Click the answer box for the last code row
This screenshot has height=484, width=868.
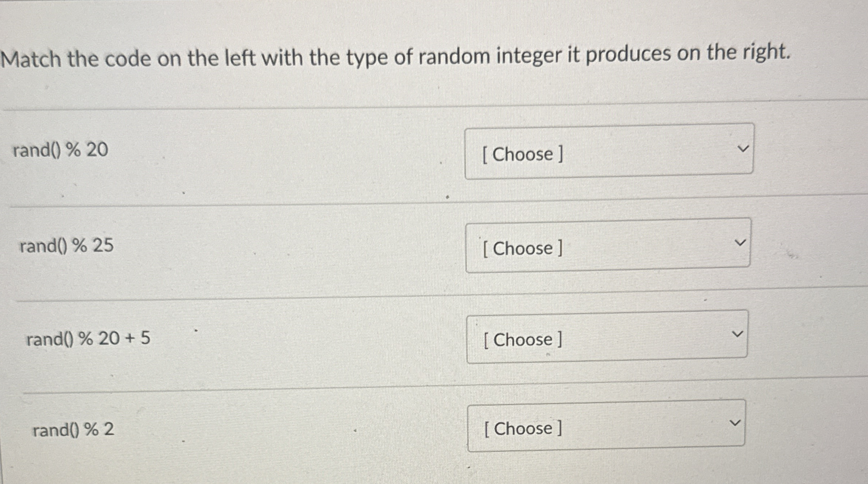pos(605,429)
